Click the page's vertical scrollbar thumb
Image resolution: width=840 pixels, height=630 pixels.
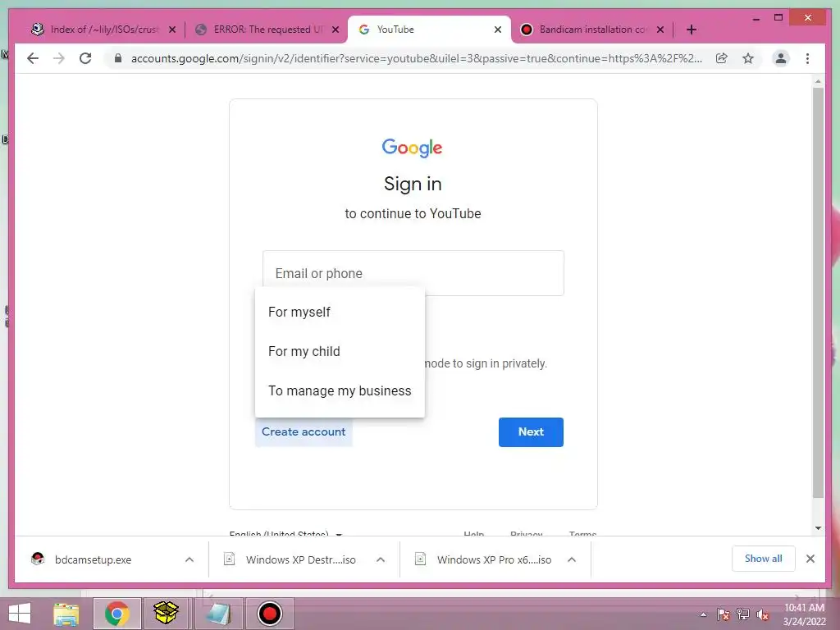[x=818, y=293]
